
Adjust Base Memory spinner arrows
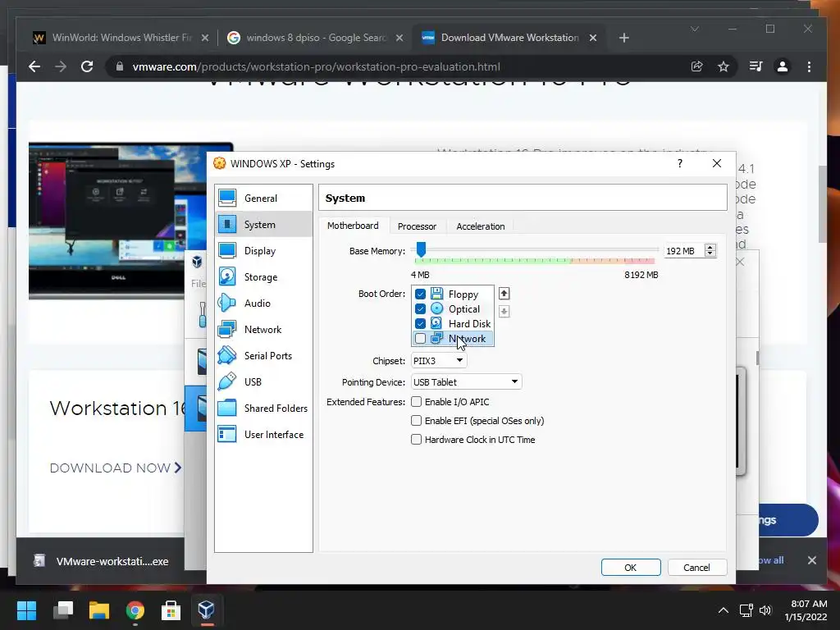click(x=710, y=250)
